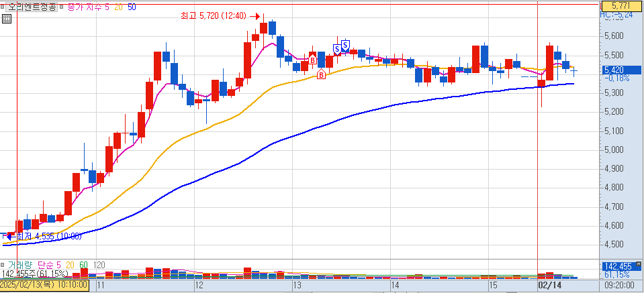
Task: Click the 거래량 volume indicator label
Action: [x=21, y=265]
